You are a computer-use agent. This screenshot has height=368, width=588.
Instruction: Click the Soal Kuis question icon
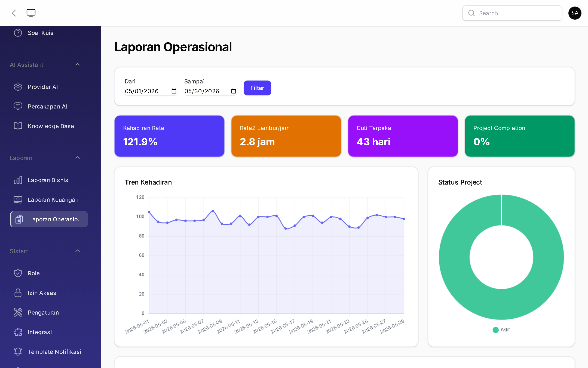(18, 33)
